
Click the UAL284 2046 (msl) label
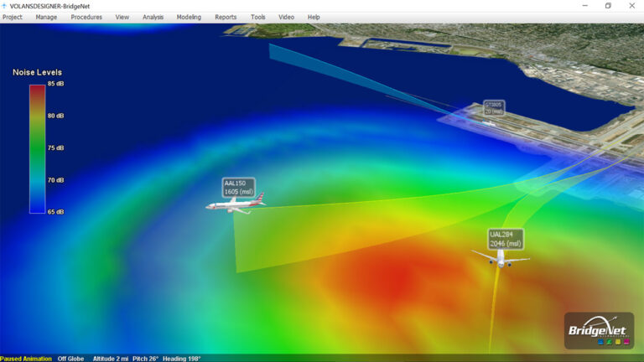(x=506, y=239)
